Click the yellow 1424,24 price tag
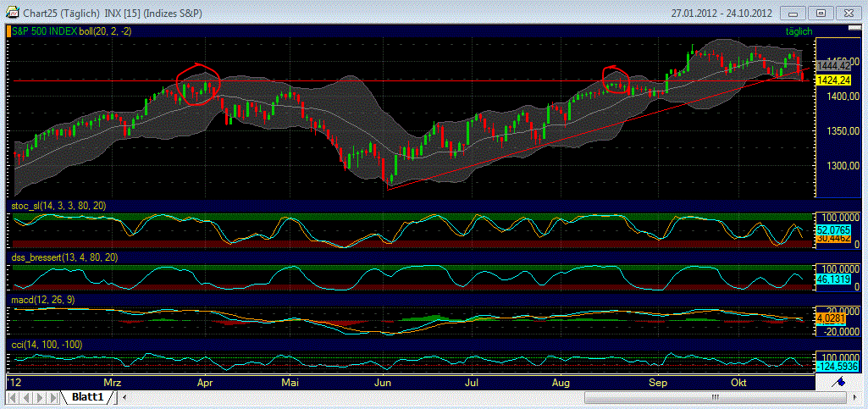Image resolution: width=868 pixels, height=409 pixels. [832, 80]
